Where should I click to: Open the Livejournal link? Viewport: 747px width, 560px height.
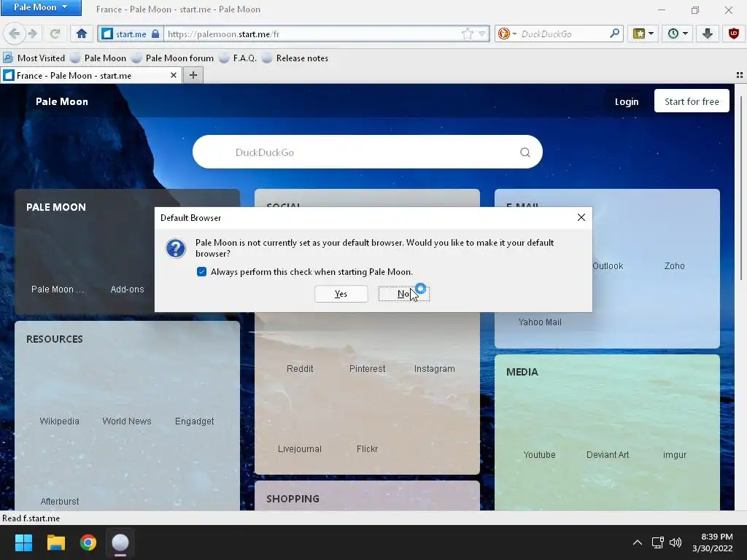pyautogui.click(x=300, y=449)
